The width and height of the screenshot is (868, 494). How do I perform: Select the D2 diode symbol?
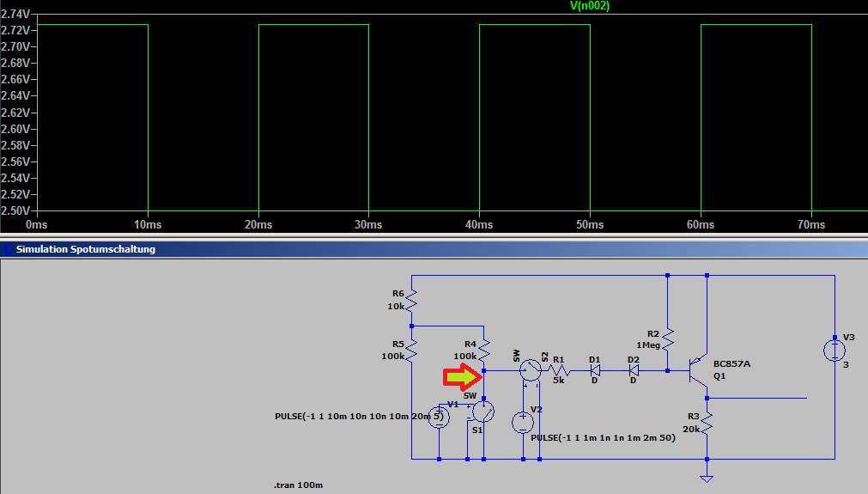(634, 370)
